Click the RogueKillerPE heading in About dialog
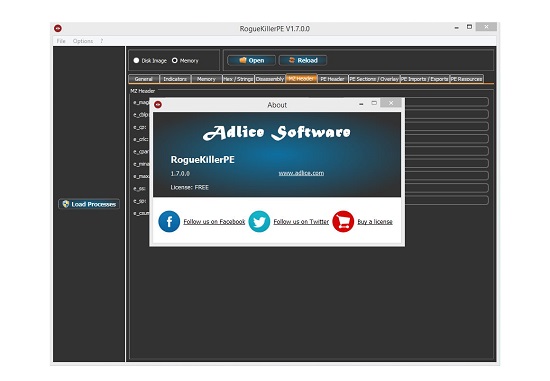550x381 pixels. coord(202,160)
